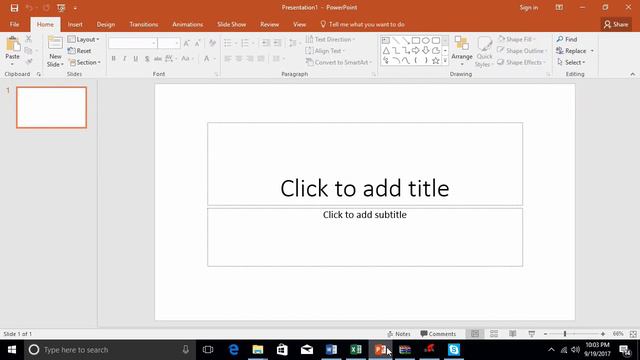
Task: Switch to Reading view icon
Action: pos(513,334)
